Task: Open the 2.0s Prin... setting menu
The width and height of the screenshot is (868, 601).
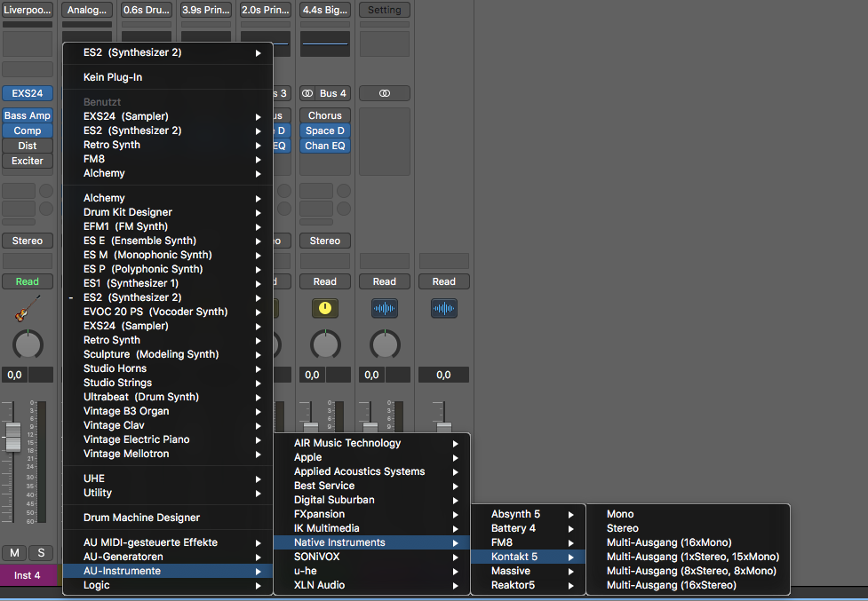Action: pyautogui.click(x=265, y=10)
